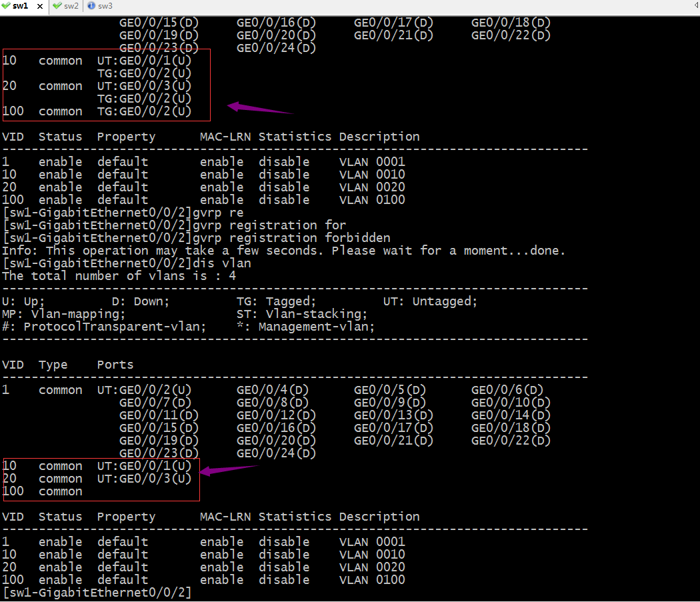Click 'TG:GE0/0/2(U)' in the upper VLAN 100 row

(144, 111)
